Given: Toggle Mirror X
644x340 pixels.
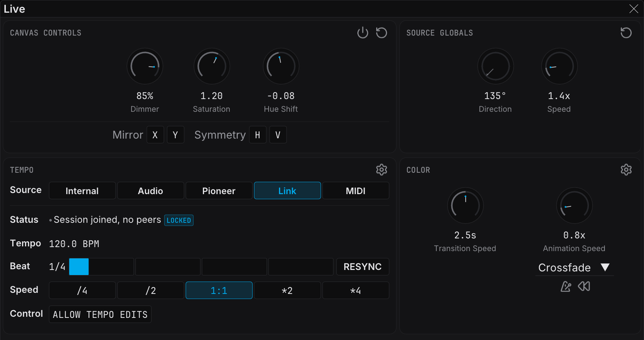Looking at the screenshot, I should [x=155, y=135].
